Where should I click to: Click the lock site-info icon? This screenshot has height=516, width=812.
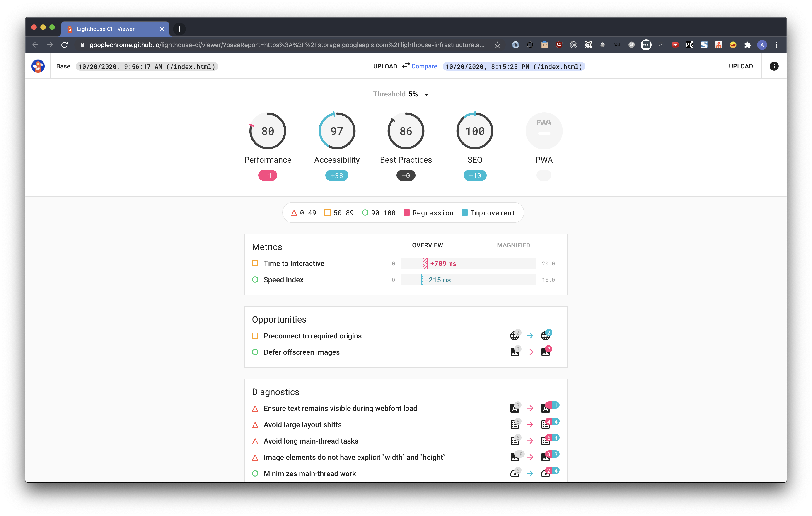(82, 45)
